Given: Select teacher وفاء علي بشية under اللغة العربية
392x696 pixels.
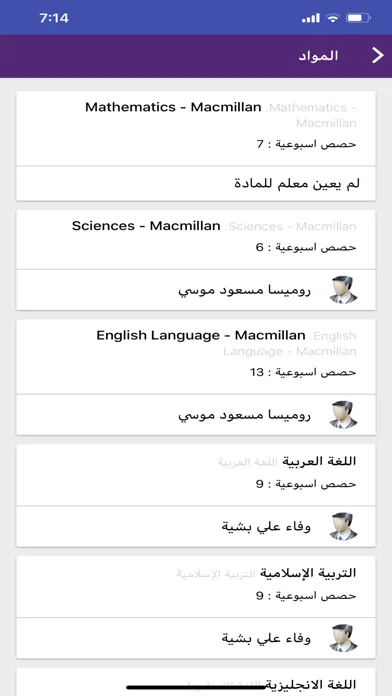Looking at the screenshot, I should coord(266,527).
